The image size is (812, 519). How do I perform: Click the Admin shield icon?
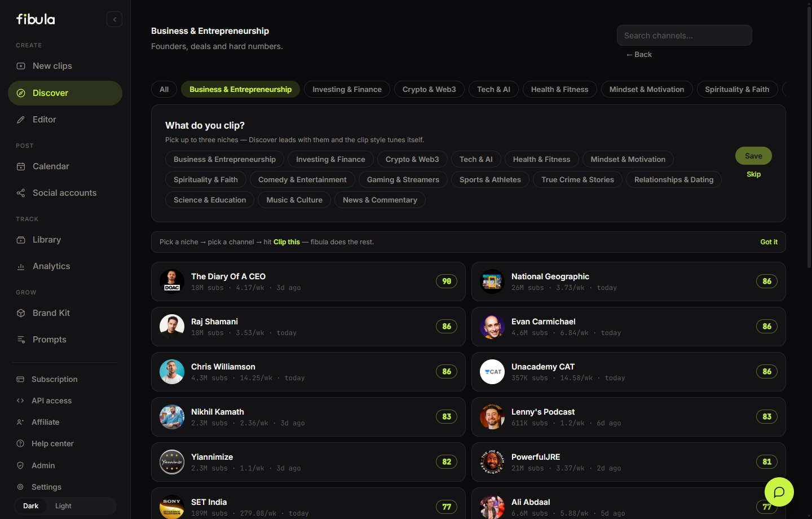point(20,465)
